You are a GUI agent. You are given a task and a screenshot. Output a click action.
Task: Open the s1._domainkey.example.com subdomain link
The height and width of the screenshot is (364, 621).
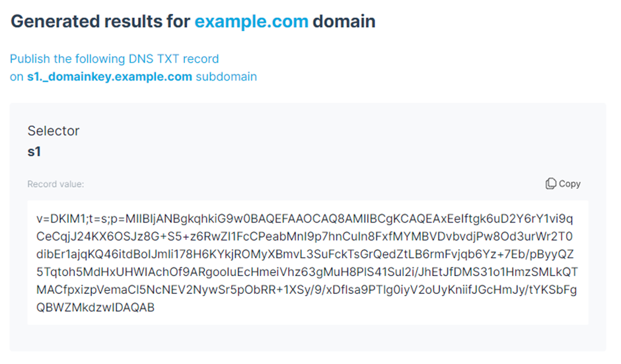[x=109, y=77]
